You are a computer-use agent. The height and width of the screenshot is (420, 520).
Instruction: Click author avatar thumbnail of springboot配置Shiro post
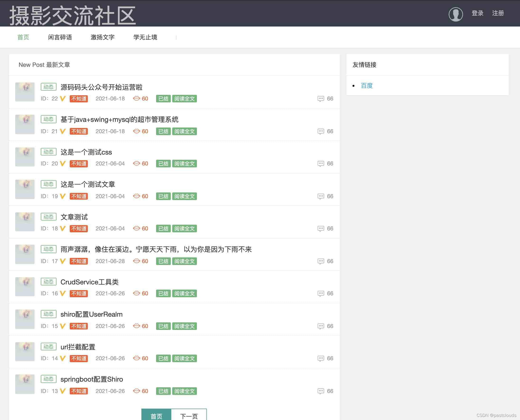click(x=25, y=384)
